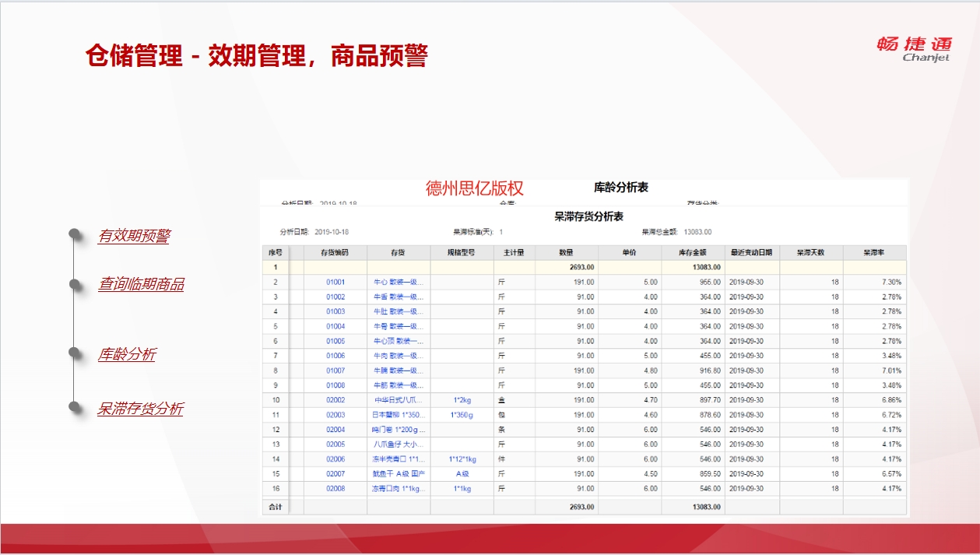
Task: Open inventory code 02008
Action: click(x=335, y=489)
